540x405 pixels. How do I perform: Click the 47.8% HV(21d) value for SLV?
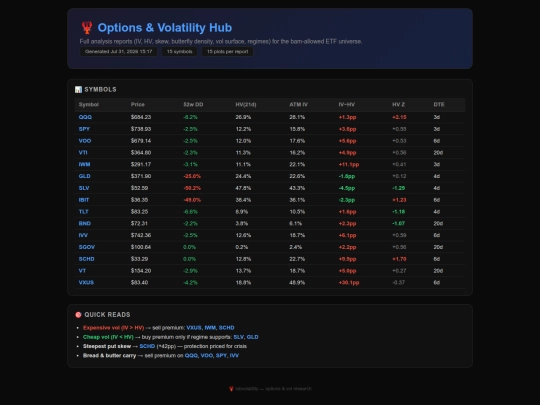tap(243, 188)
